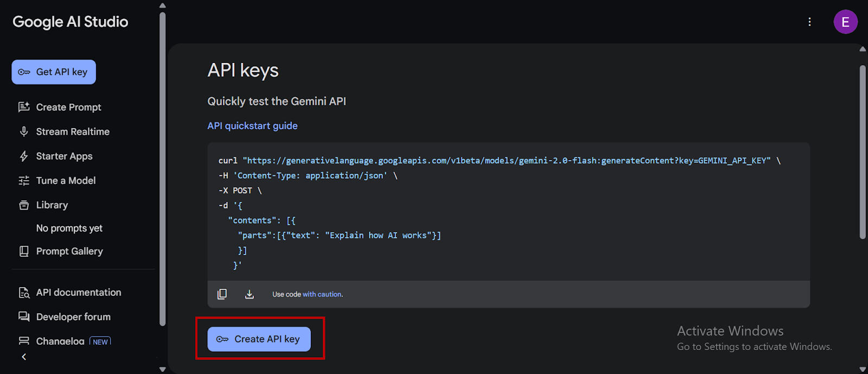Open Stream Realtime
Image resolution: width=868 pixels, height=374 pixels.
73,132
